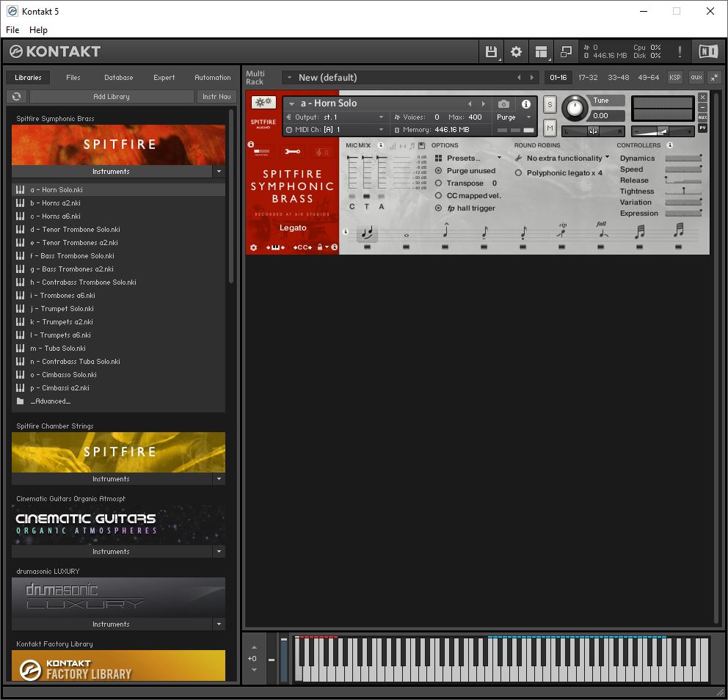Open the info icon in the Horn Solo header
The width and height of the screenshot is (728, 700).
tap(525, 103)
